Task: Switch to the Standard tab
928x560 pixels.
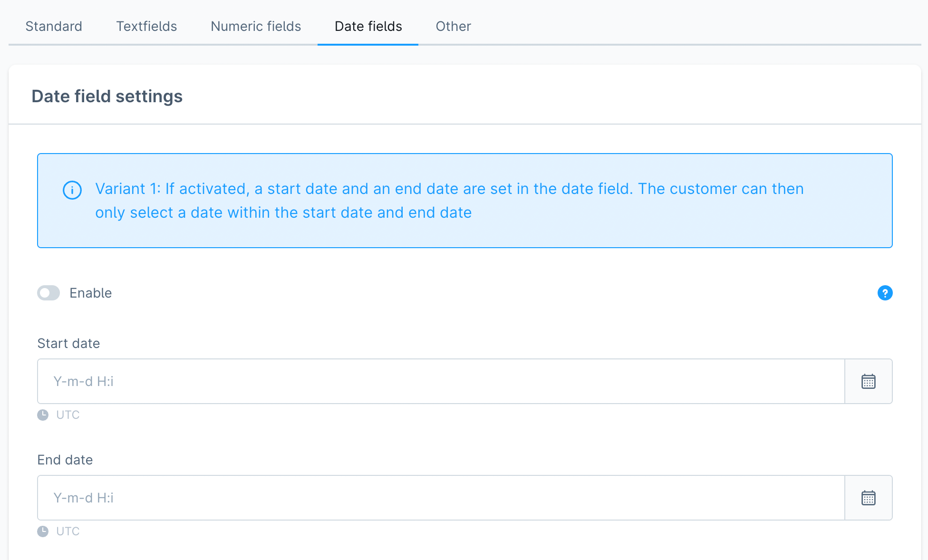Action: (54, 26)
